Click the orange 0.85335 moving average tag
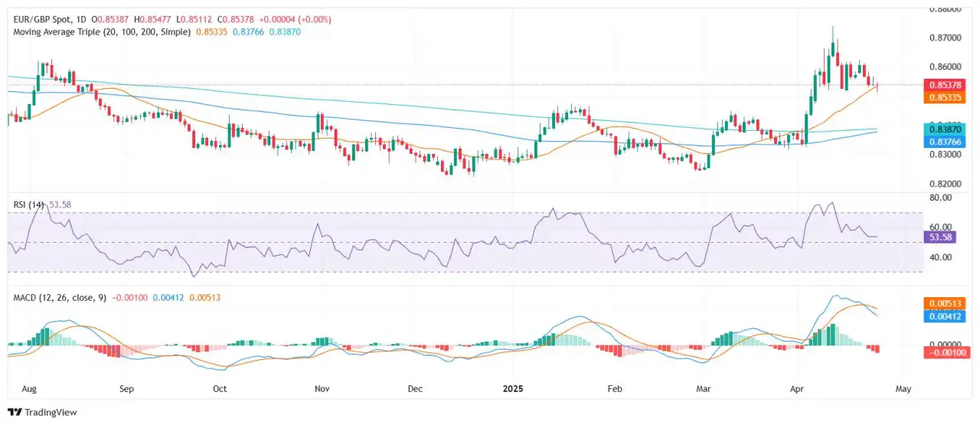This screenshot has height=425, width=980. [946, 97]
